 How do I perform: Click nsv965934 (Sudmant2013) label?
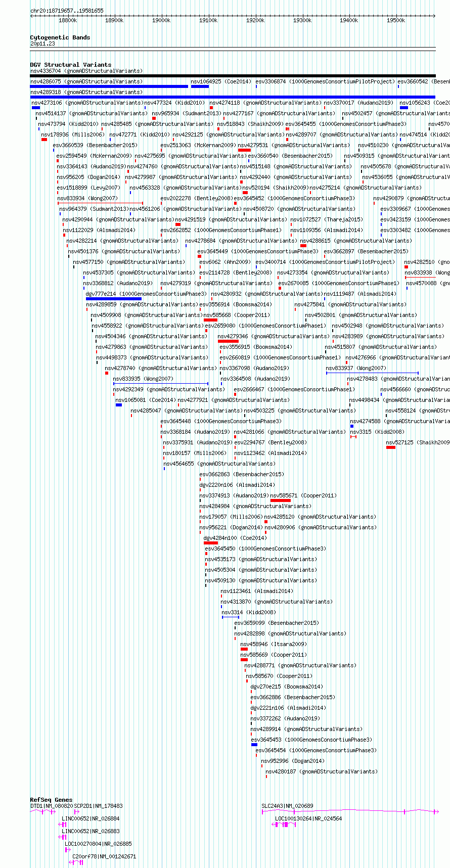(187, 113)
